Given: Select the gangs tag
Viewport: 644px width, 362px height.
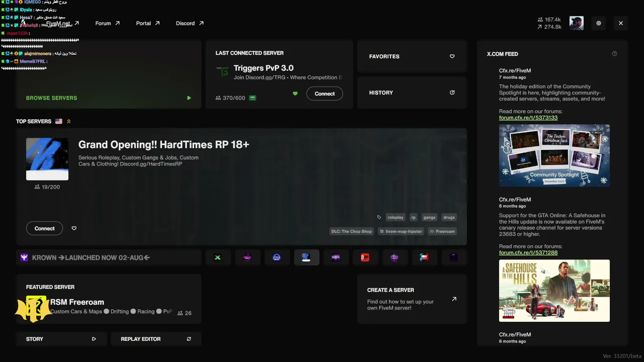Looking at the screenshot, I should click(x=429, y=217).
